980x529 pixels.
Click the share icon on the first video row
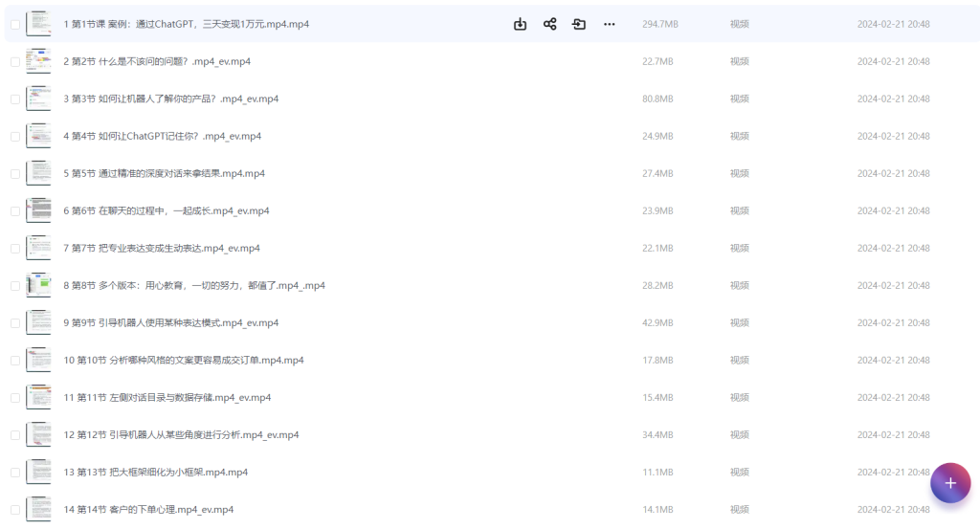[549, 24]
